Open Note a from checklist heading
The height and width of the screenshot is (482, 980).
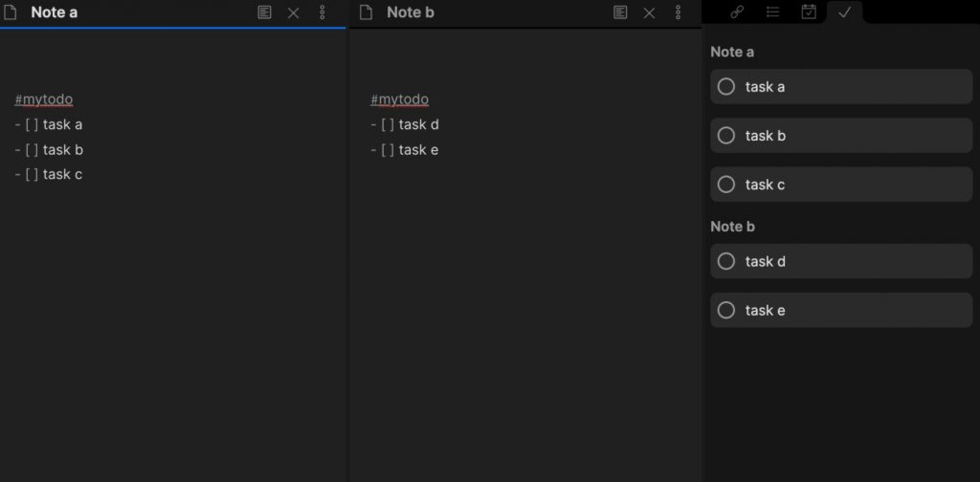pos(732,52)
